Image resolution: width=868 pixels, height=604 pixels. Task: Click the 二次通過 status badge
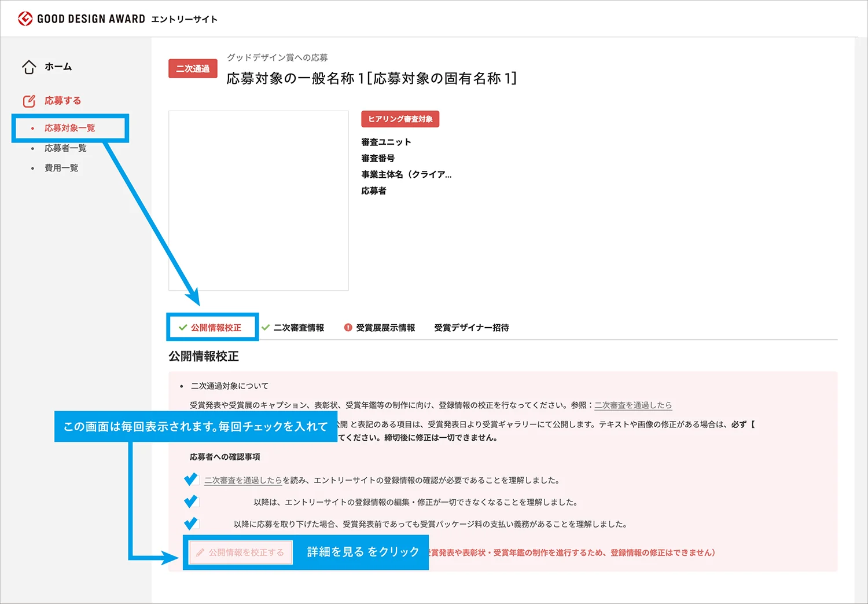[193, 68]
